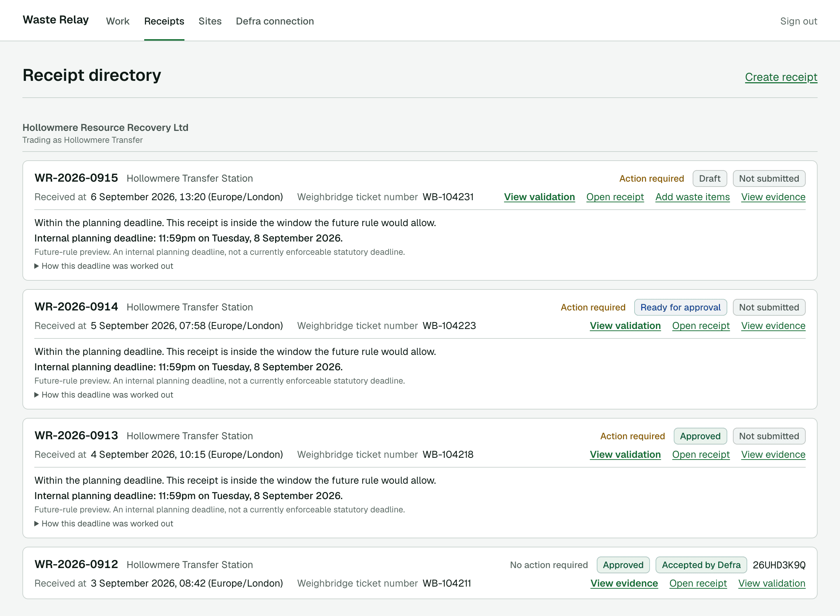Select the Receipts tab
Image resolution: width=840 pixels, height=616 pixels.
(164, 21)
